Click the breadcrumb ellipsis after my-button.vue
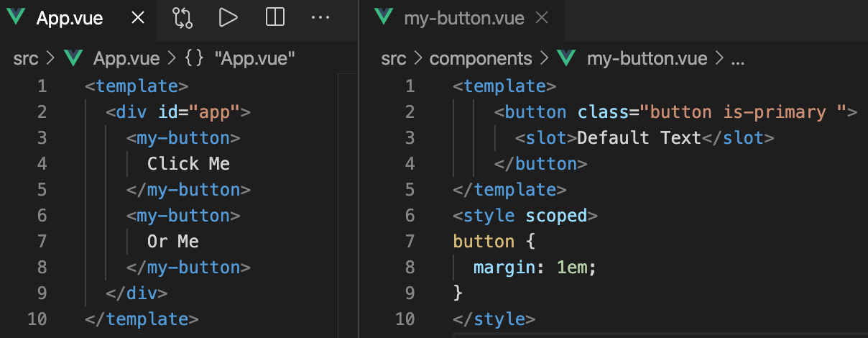868x338 pixels. (x=737, y=61)
